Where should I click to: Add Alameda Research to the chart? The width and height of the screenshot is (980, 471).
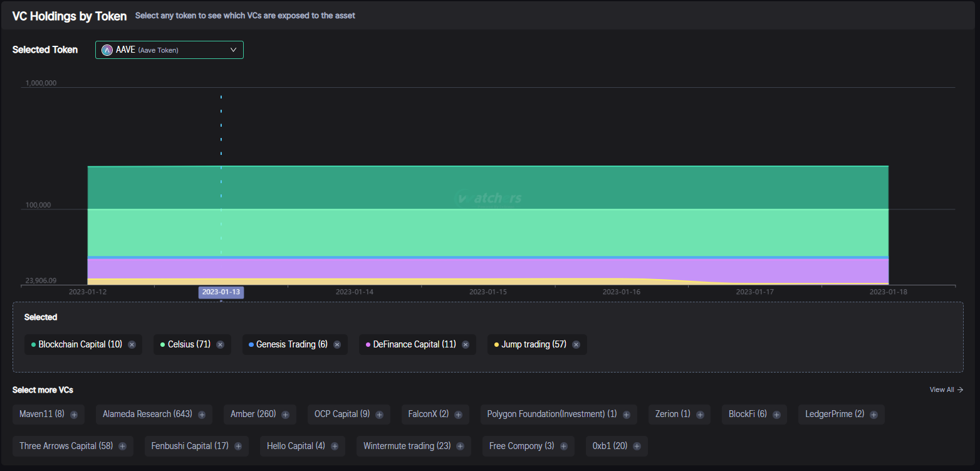tap(202, 415)
